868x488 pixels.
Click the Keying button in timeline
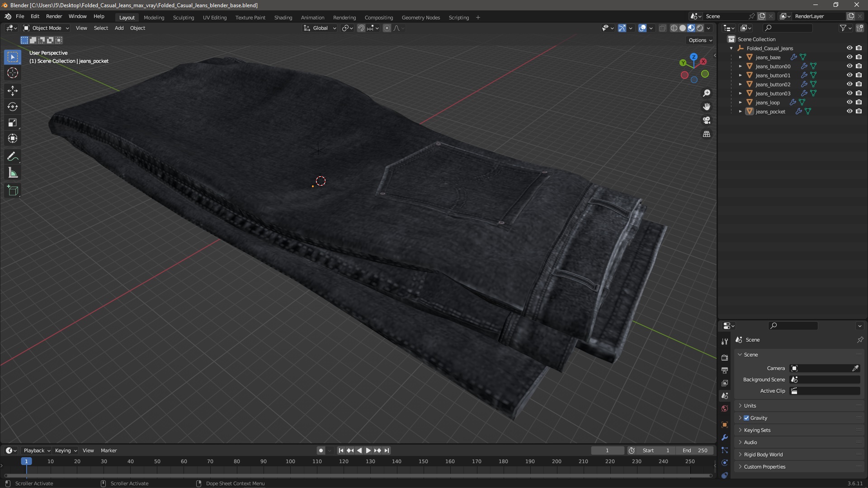[66, 450]
